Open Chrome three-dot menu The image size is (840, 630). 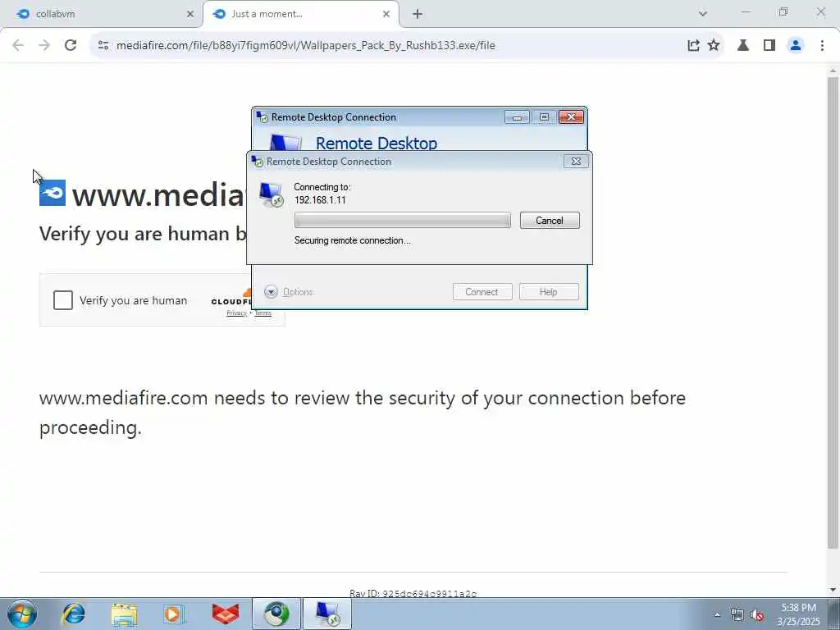tap(822, 46)
